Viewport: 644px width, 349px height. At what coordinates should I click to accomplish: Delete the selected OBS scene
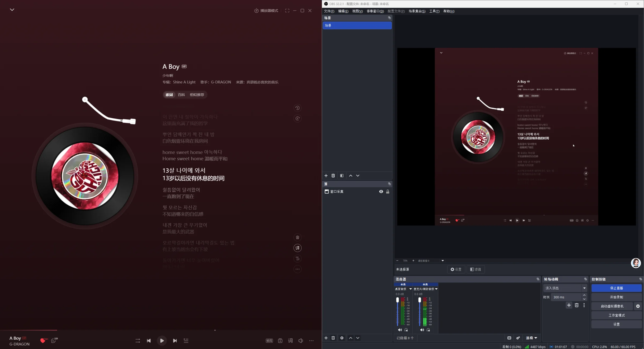pos(333,176)
